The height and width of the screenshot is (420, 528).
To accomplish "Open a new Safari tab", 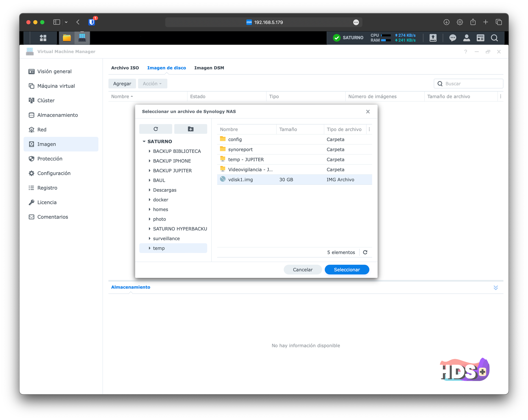I will 485,22.
